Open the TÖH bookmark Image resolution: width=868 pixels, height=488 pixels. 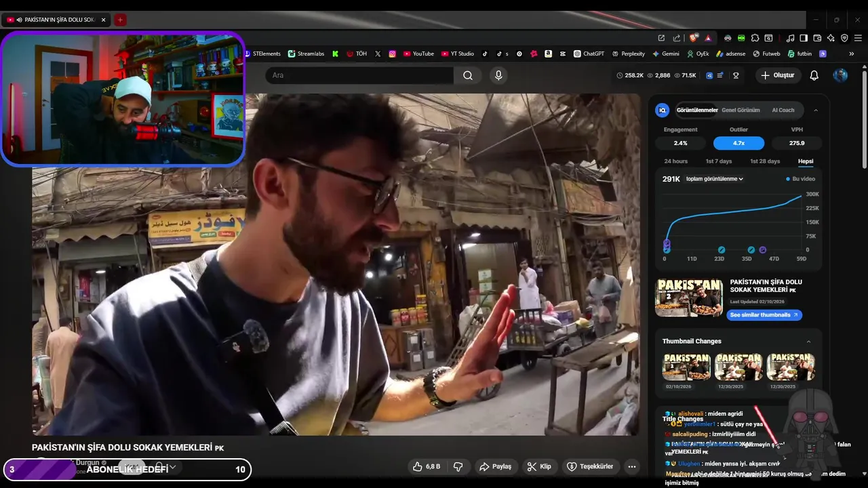pyautogui.click(x=357, y=54)
